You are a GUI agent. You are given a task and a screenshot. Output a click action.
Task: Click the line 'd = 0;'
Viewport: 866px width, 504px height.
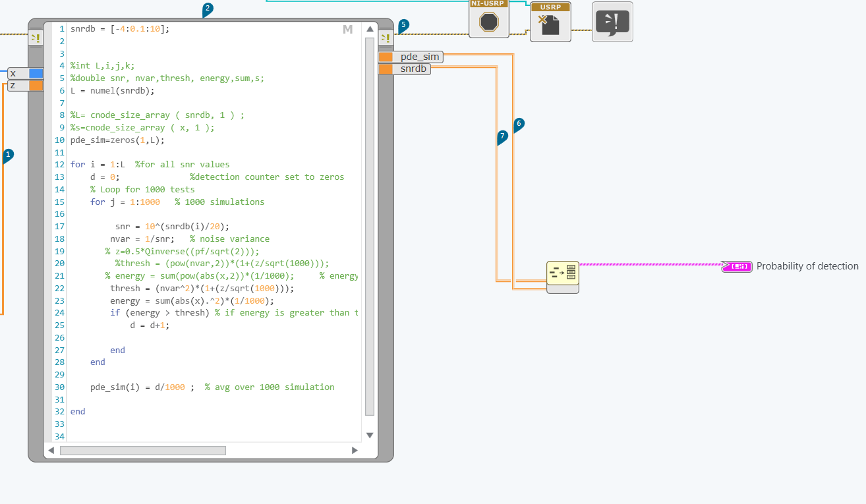pos(105,177)
